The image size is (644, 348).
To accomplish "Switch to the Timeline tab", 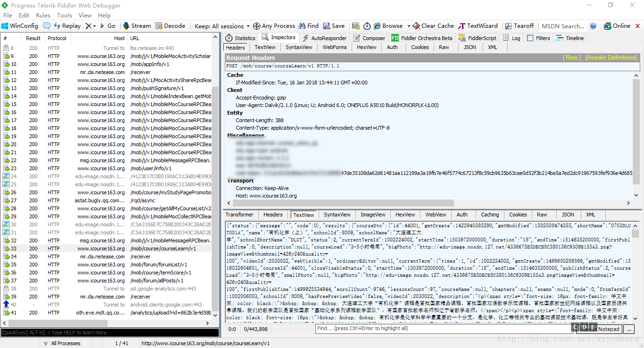I will (x=570, y=38).
